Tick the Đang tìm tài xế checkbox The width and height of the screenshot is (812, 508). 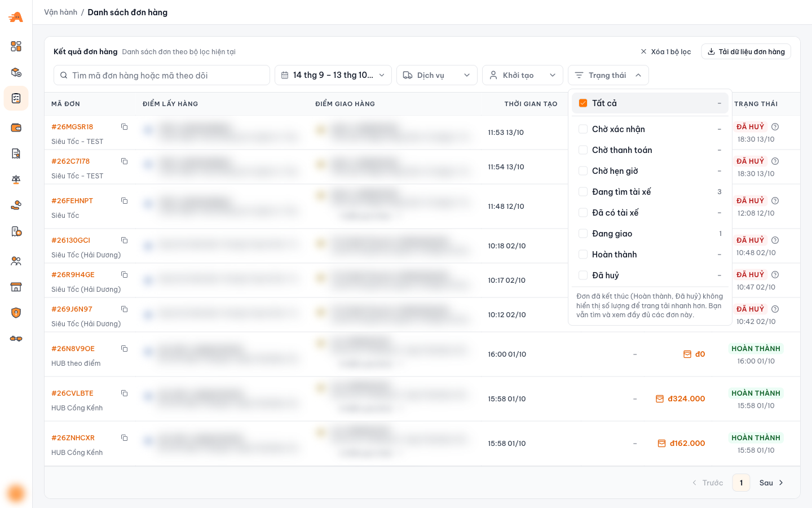pyautogui.click(x=583, y=192)
